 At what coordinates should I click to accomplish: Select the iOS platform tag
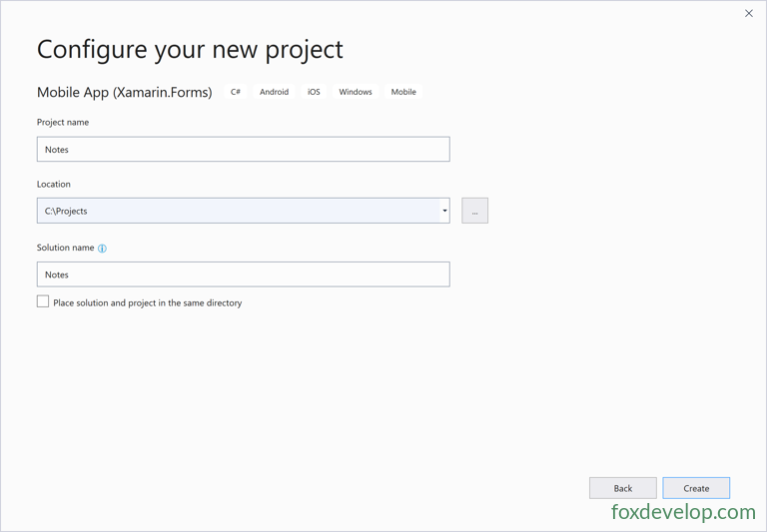[x=314, y=92]
